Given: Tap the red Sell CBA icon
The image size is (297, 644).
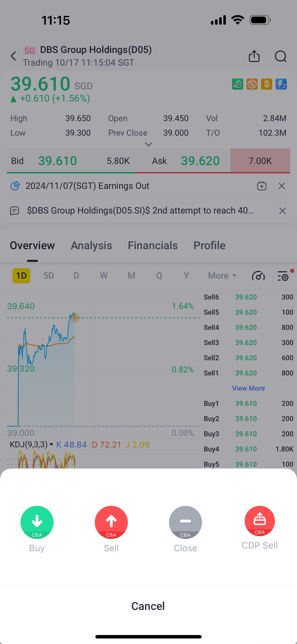Looking at the screenshot, I should pyautogui.click(x=111, y=522).
